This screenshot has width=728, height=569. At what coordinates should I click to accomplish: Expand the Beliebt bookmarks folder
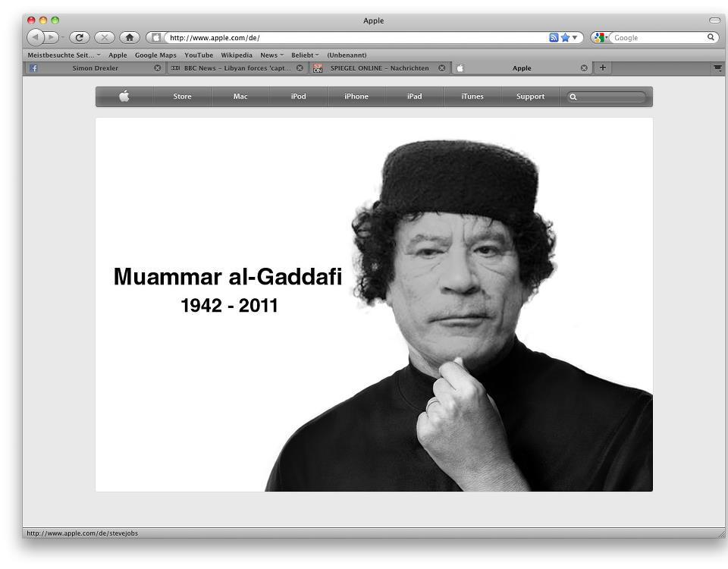click(305, 55)
